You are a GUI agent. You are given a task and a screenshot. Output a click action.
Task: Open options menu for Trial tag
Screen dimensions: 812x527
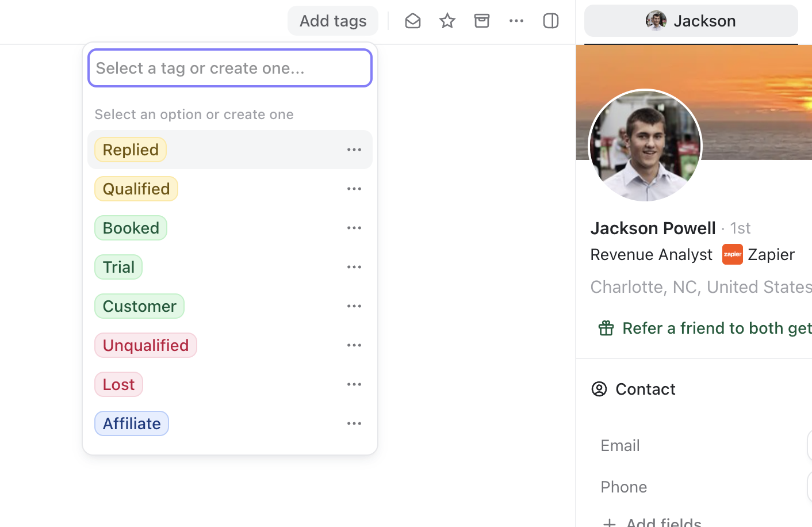pyautogui.click(x=354, y=267)
